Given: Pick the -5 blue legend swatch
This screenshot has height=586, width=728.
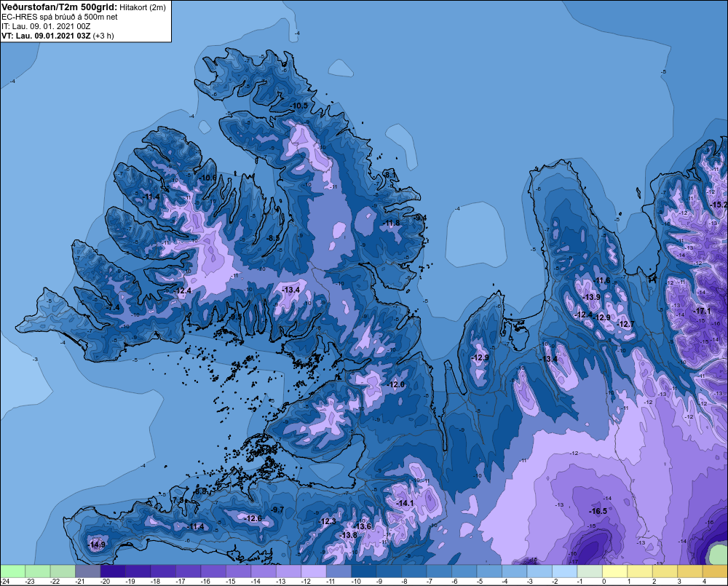Looking at the screenshot, I should coord(489,571).
